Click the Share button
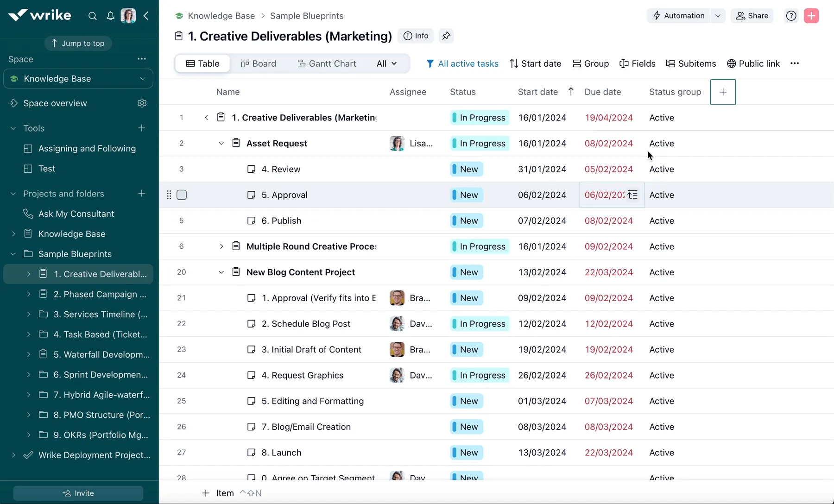Viewport: 834px width, 504px height. point(752,15)
